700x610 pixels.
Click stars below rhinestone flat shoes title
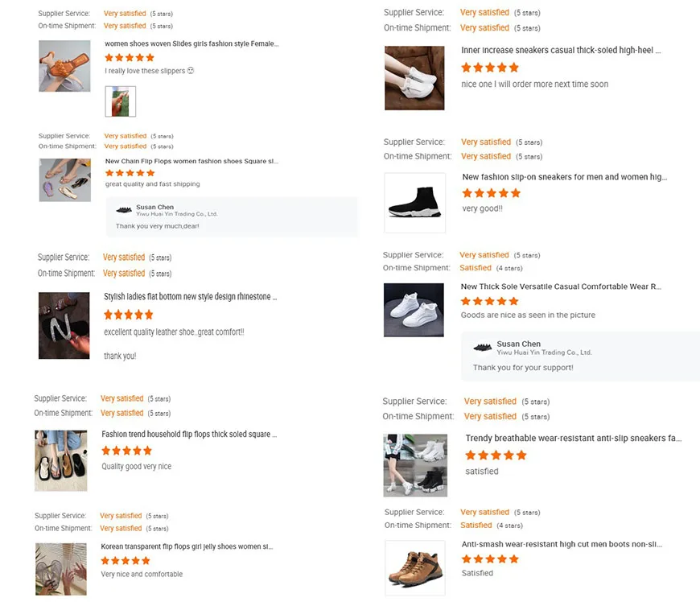click(x=128, y=315)
